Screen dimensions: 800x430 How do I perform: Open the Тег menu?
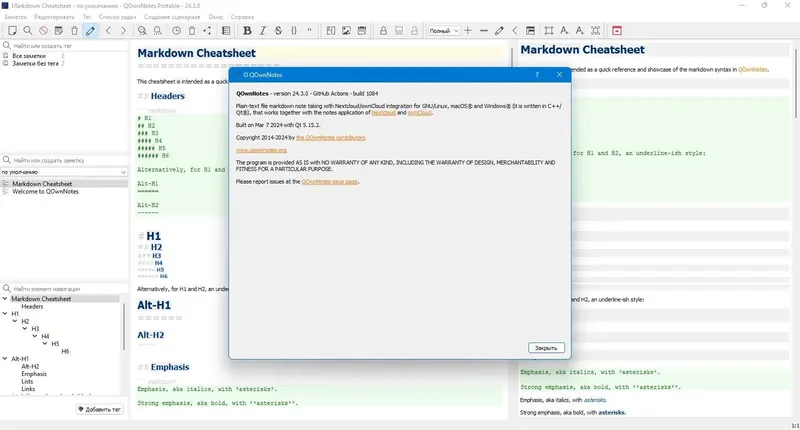pos(87,17)
